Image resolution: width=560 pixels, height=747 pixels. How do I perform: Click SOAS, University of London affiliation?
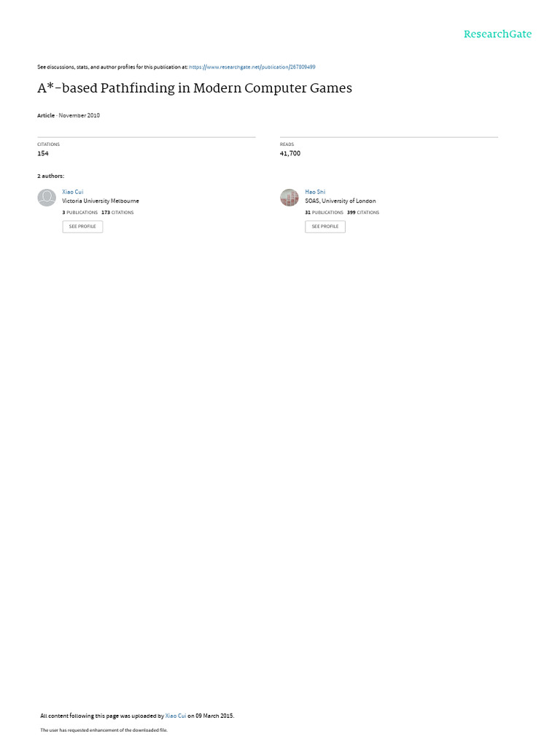click(340, 201)
